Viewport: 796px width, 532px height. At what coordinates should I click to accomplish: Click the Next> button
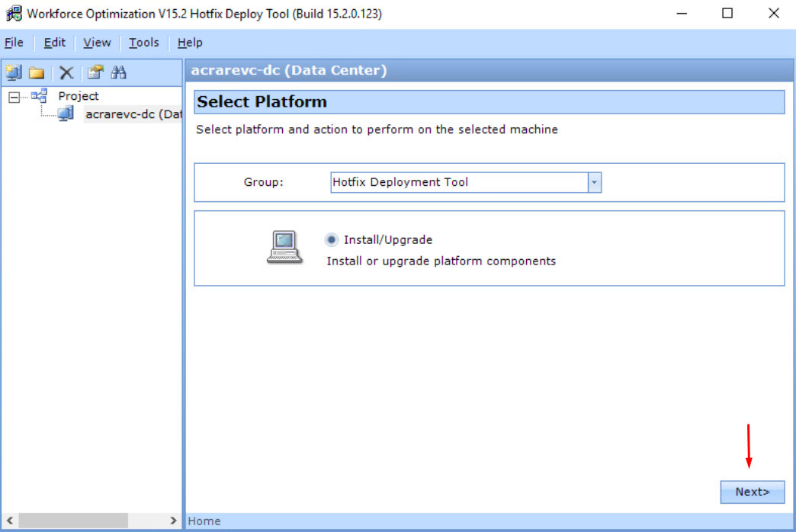(752, 492)
